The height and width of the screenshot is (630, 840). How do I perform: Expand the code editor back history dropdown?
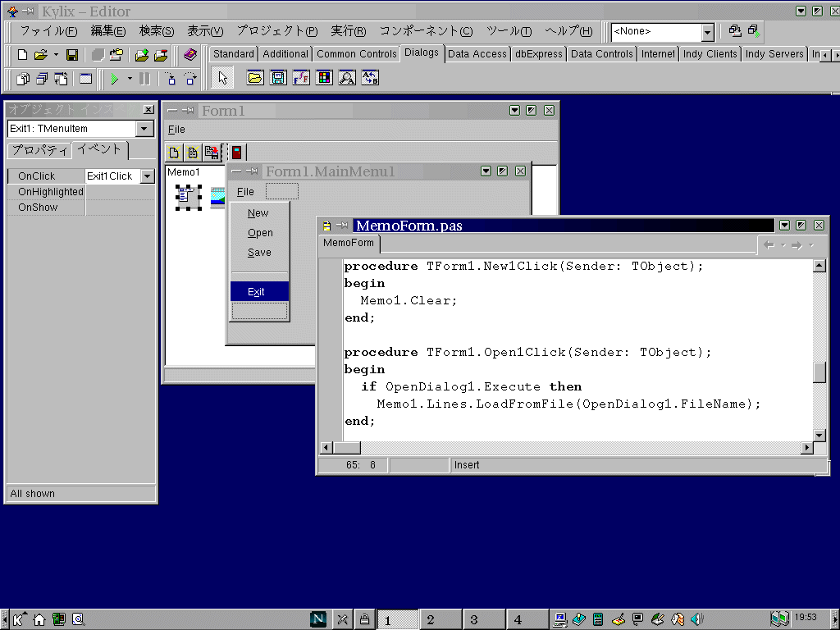(x=783, y=245)
